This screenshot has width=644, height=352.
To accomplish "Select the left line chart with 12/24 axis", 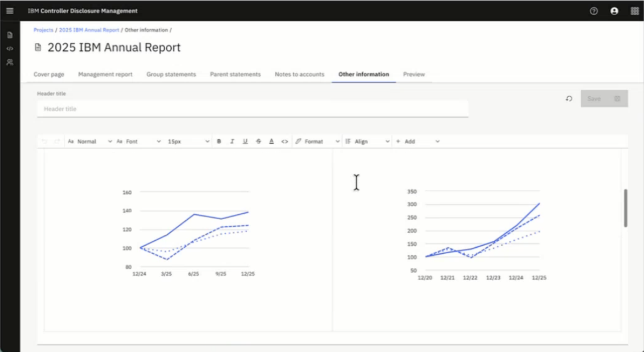I will tap(188, 233).
